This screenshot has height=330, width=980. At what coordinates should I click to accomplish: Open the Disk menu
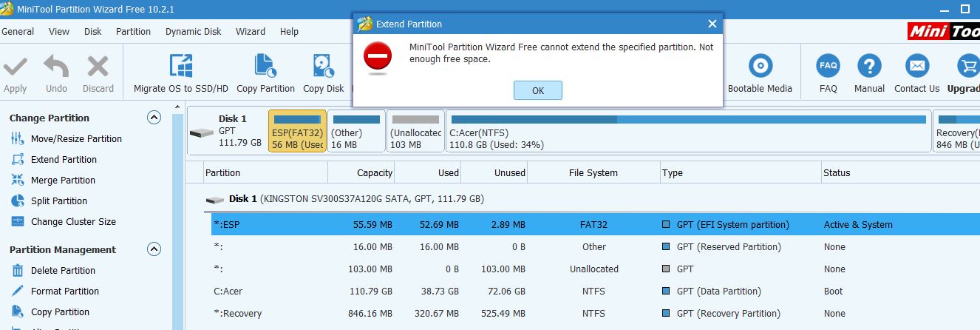click(x=93, y=31)
